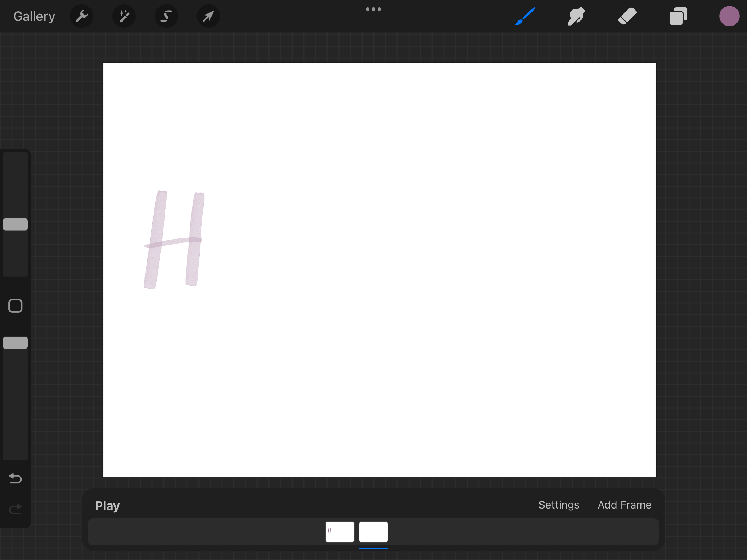Return to the Gallery
747x560 pixels.
[x=34, y=16]
